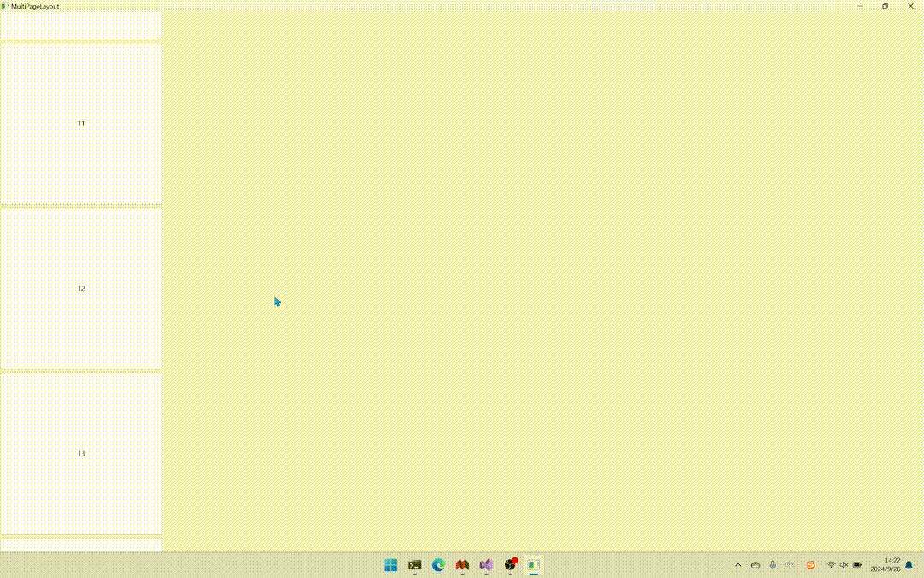Open the Windows Start menu

391,565
